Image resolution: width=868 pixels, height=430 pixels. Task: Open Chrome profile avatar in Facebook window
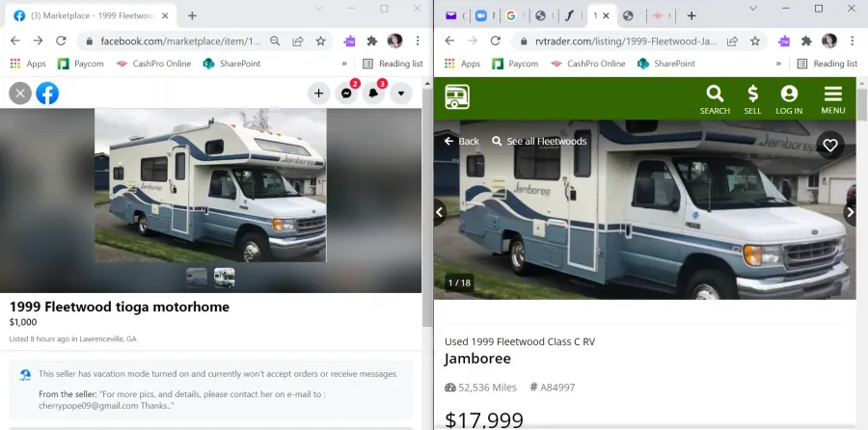[394, 40]
